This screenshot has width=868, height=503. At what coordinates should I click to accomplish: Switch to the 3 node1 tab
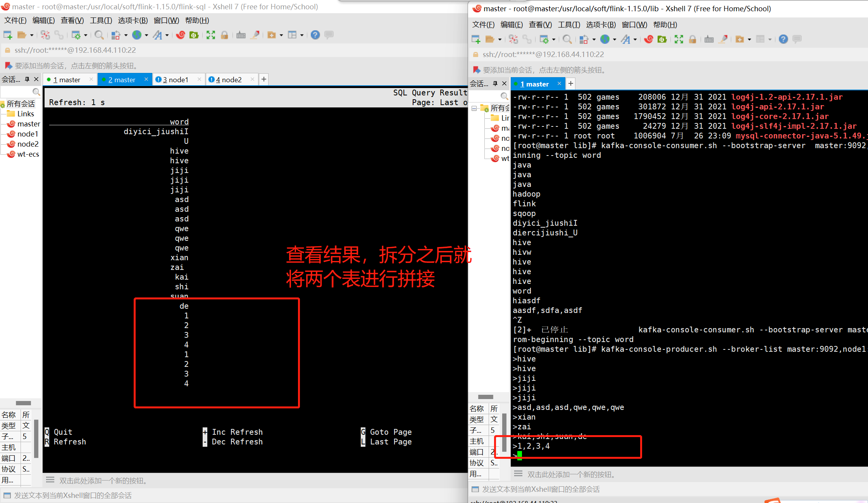(x=175, y=80)
